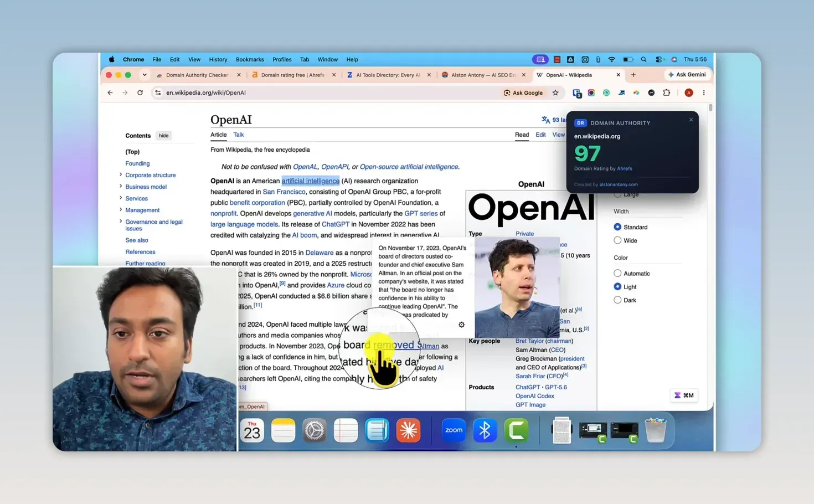814x504 pixels.
Task: Switch to the AI Tools Directory tab
Action: coord(388,75)
